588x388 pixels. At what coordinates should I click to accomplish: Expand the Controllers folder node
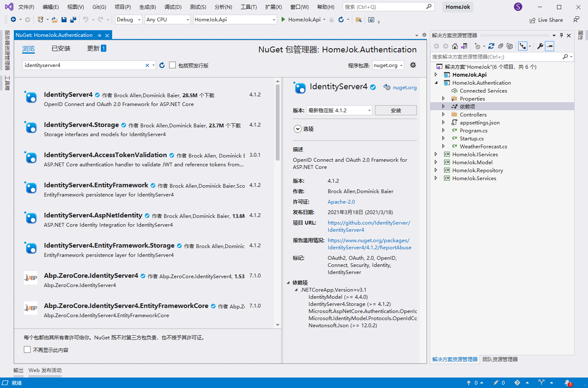click(443, 114)
